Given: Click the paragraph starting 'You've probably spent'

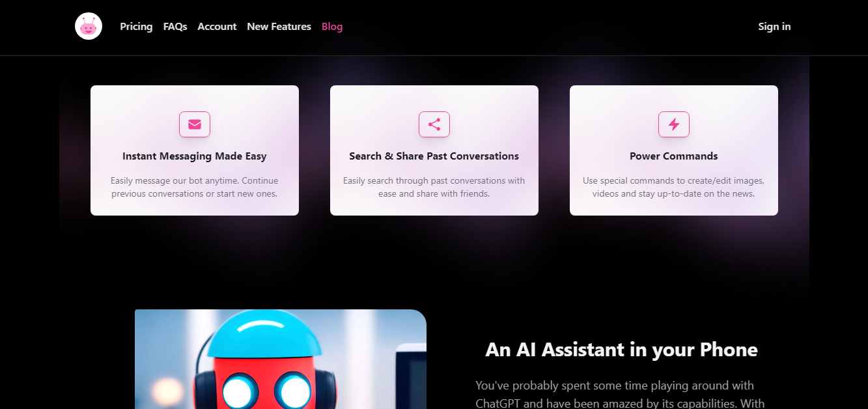Looking at the screenshot, I should [x=622, y=394].
